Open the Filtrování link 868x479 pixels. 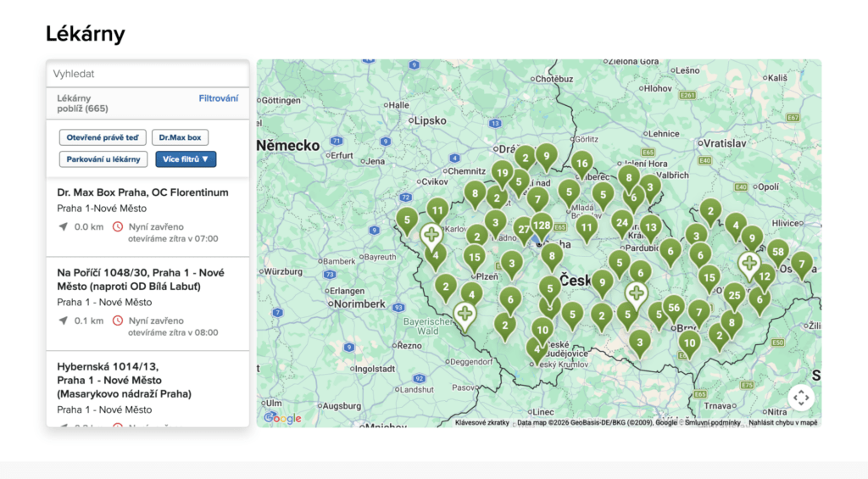pos(218,98)
